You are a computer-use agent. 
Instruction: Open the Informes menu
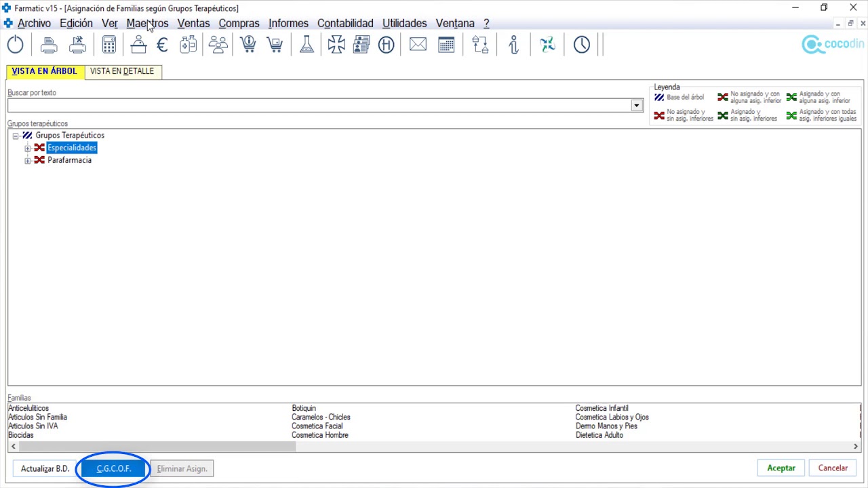(x=288, y=23)
